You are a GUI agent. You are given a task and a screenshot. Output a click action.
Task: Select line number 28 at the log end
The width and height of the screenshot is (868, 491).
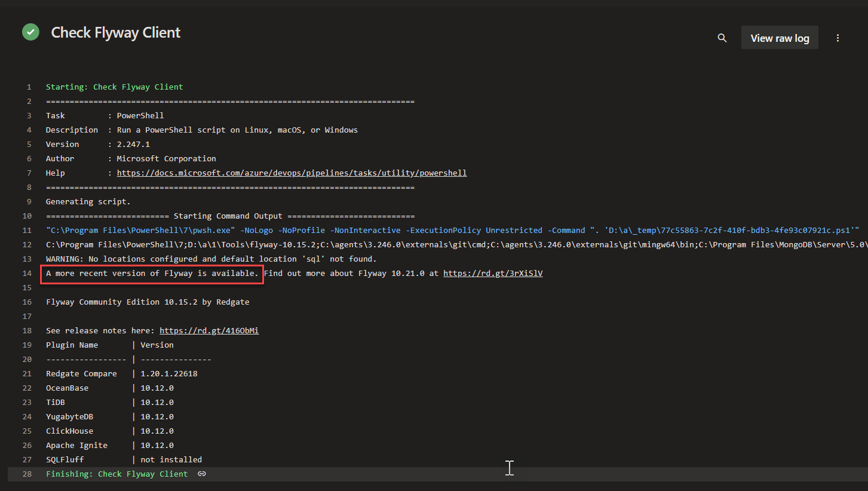pos(27,474)
